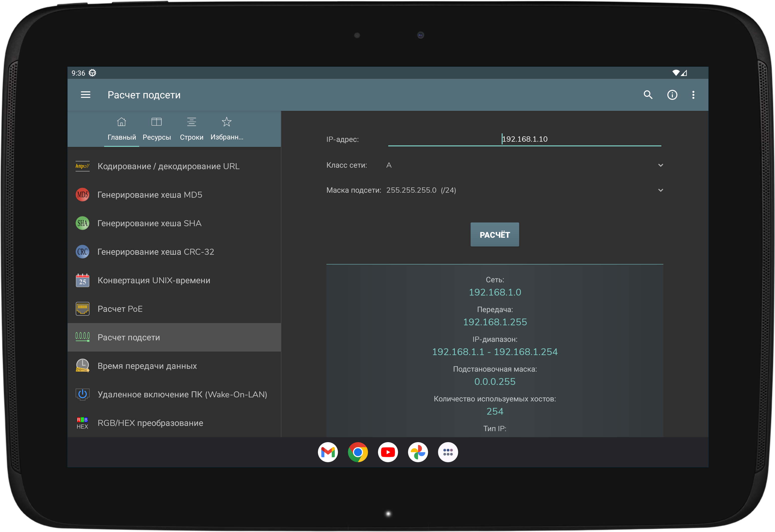Click the usable hosts value 254
Screen dimensions: 775x532
[x=495, y=411]
